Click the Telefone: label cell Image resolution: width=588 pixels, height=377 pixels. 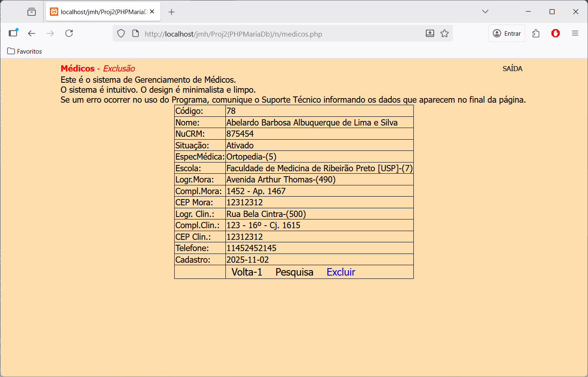coord(200,248)
